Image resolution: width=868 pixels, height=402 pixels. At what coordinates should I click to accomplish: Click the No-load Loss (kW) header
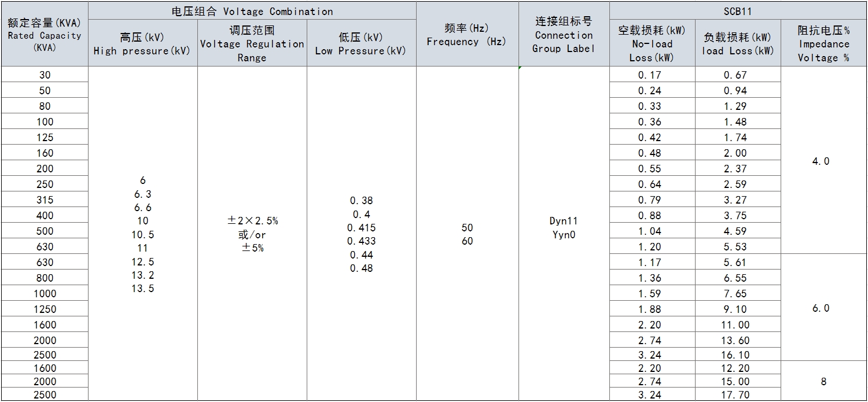[652, 44]
